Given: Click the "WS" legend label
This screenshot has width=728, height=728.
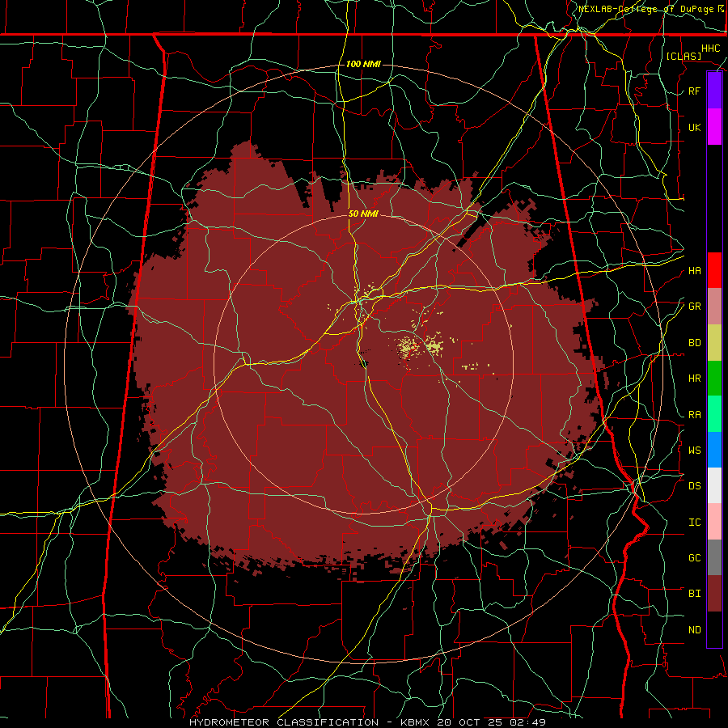Looking at the screenshot, I should (694, 451).
